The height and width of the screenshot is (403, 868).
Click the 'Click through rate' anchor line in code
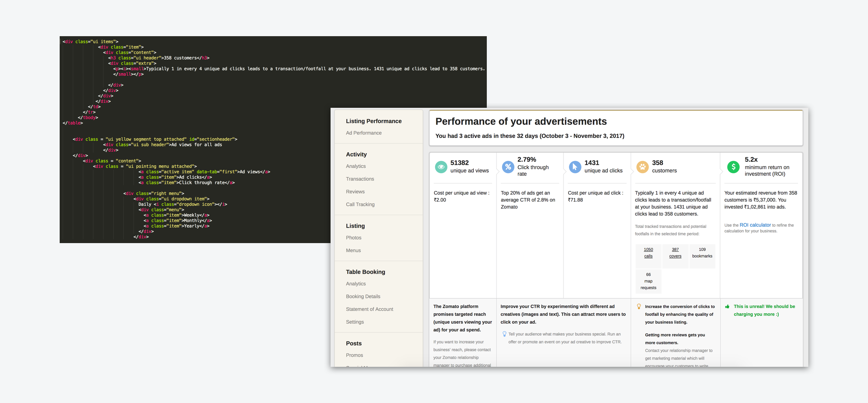(187, 183)
